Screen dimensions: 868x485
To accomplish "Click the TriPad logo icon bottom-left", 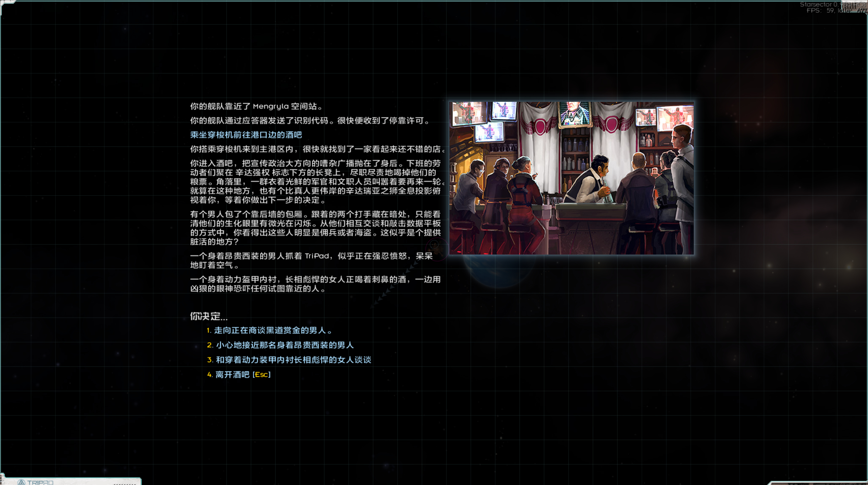I will coord(21,482).
